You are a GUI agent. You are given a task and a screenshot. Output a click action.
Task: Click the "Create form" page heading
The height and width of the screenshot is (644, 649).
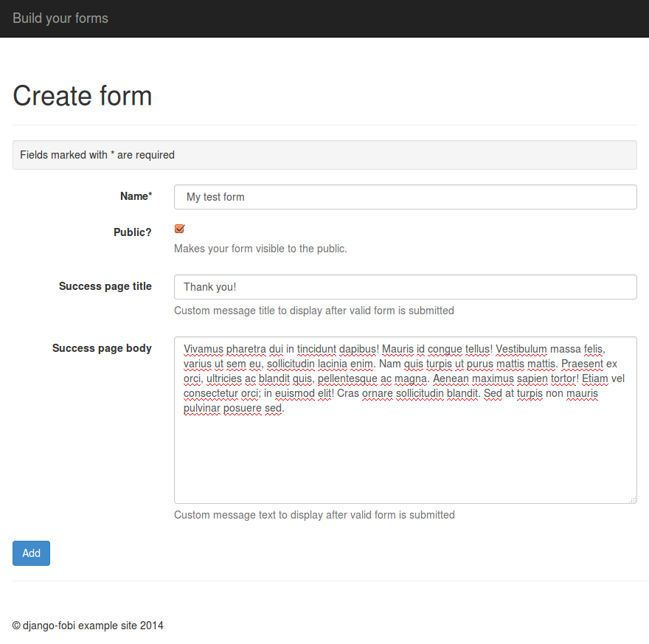(x=83, y=96)
